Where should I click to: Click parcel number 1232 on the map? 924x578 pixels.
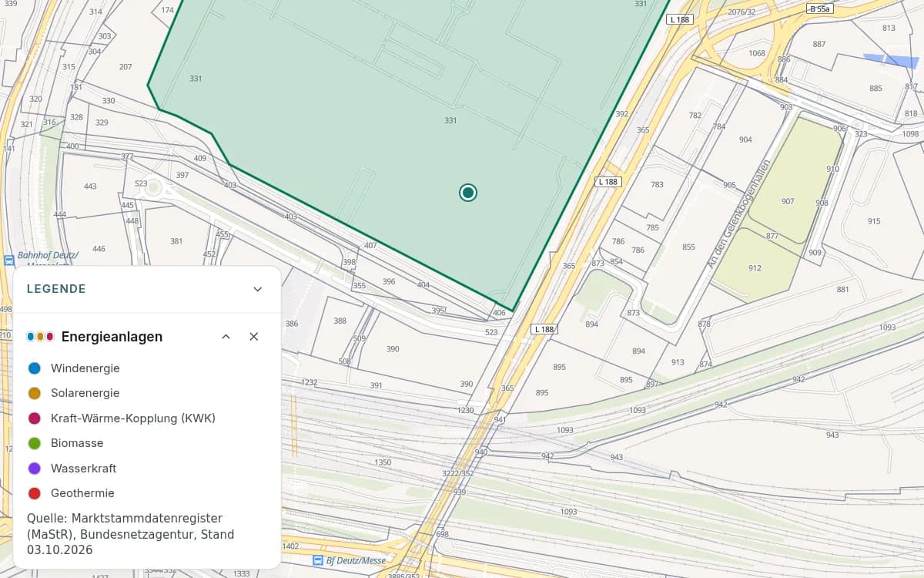pyautogui.click(x=310, y=382)
